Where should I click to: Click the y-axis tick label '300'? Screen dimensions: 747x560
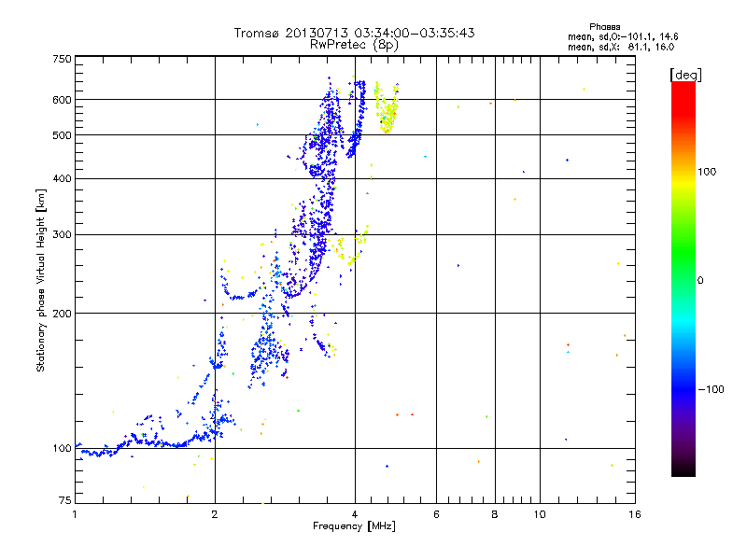pos(62,235)
